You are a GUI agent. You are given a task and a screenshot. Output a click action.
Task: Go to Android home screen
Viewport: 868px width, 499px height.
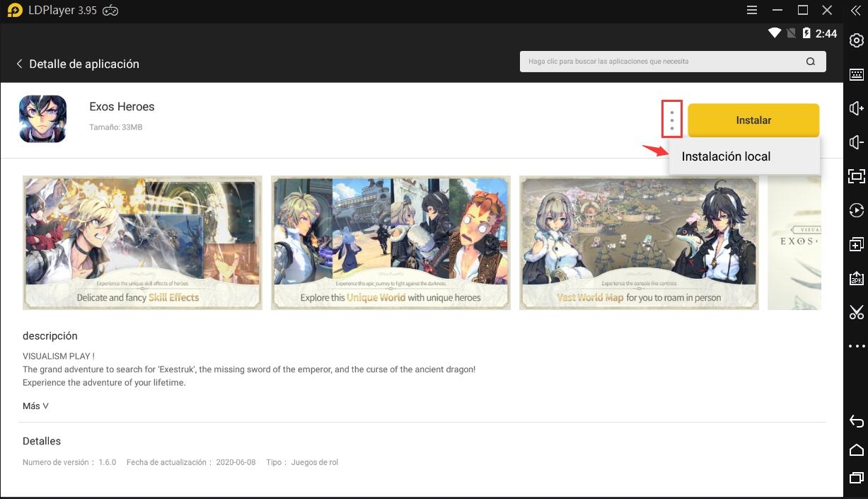[x=856, y=450]
